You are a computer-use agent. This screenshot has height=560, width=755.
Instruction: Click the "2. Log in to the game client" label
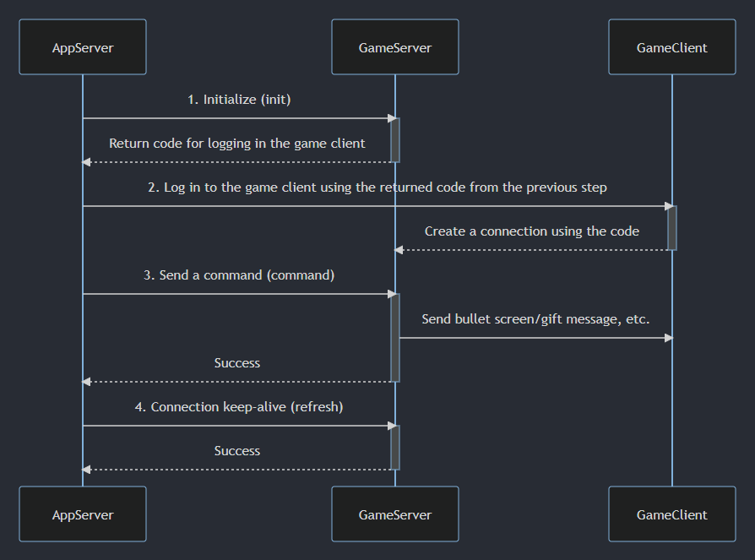[x=377, y=188]
